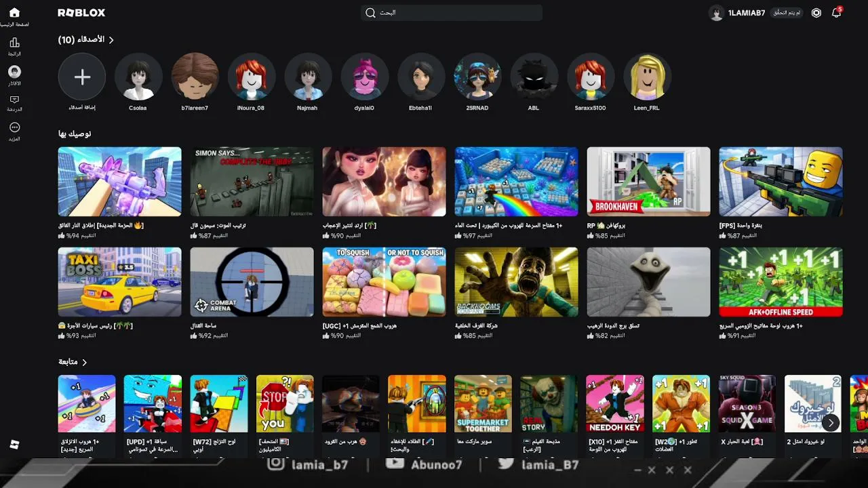Click the unverified age badge beside username

pos(787,13)
